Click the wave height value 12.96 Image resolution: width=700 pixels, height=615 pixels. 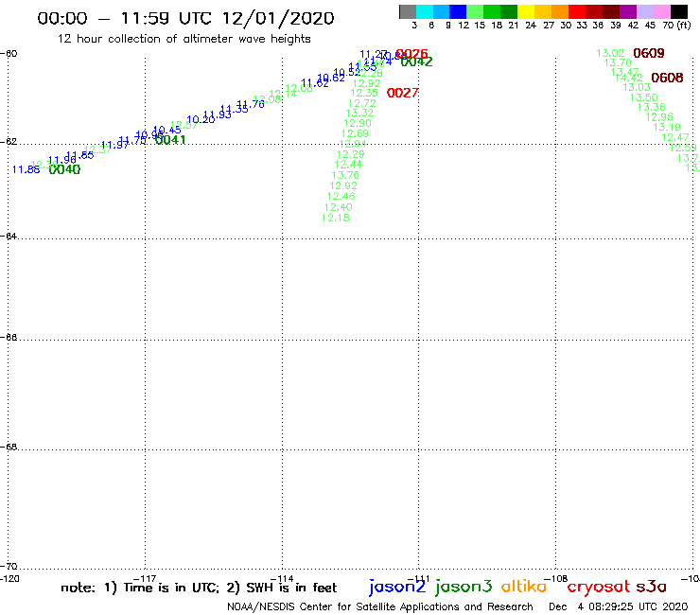(659, 117)
